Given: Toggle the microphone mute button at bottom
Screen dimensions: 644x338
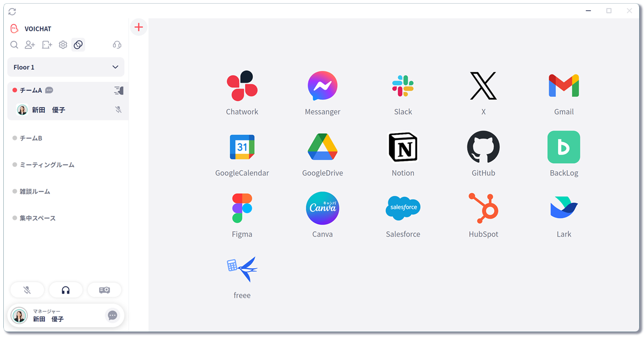Looking at the screenshot, I should pyautogui.click(x=27, y=290).
